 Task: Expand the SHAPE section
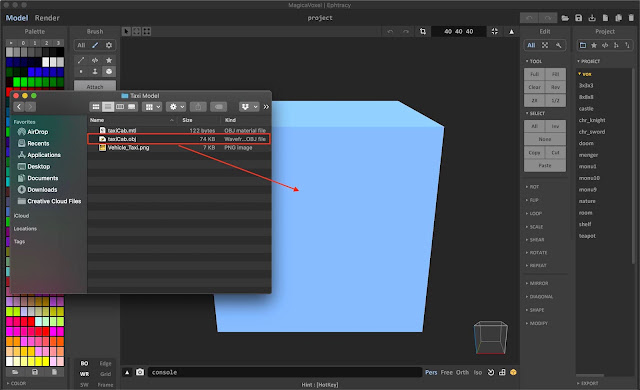[x=535, y=310]
